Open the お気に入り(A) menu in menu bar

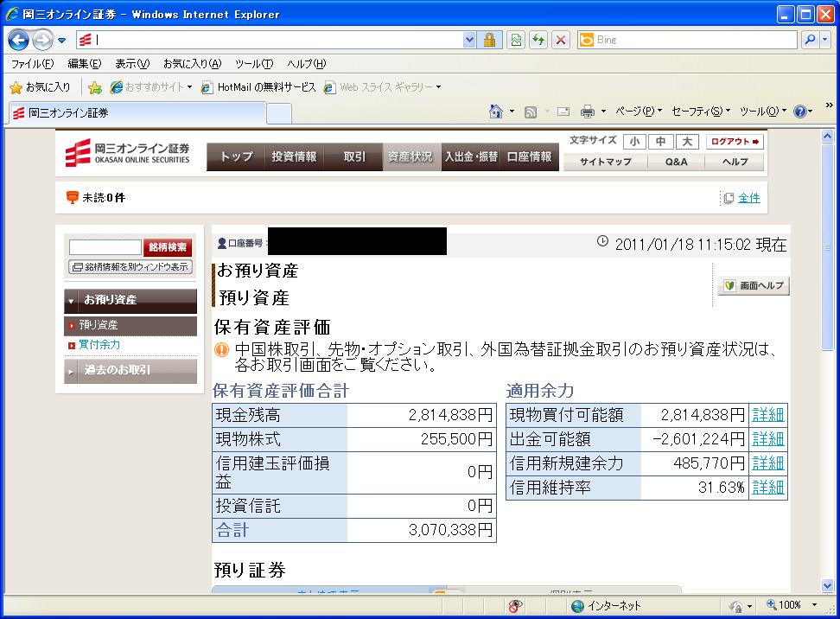(192, 64)
